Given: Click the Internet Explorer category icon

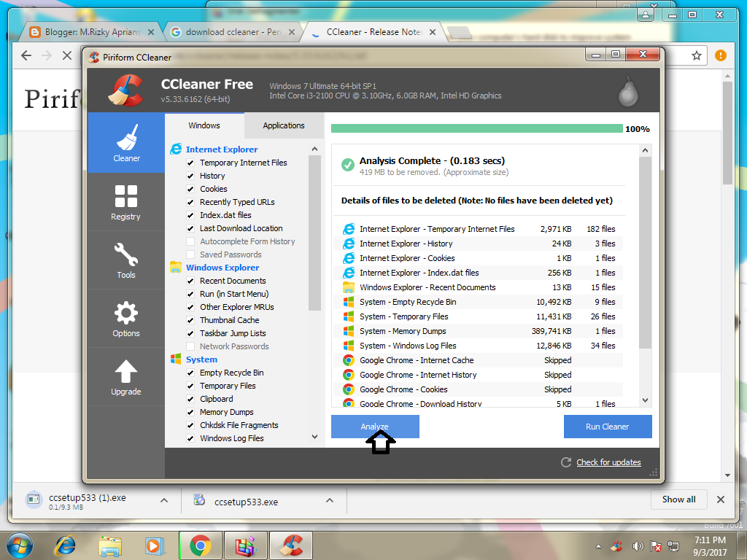Looking at the screenshot, I should 176,149.
